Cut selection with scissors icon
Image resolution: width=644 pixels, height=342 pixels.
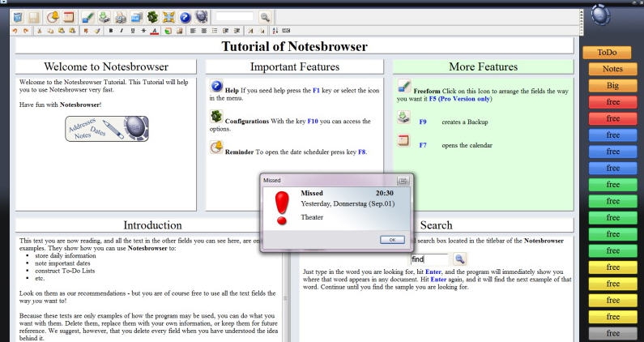40,31
